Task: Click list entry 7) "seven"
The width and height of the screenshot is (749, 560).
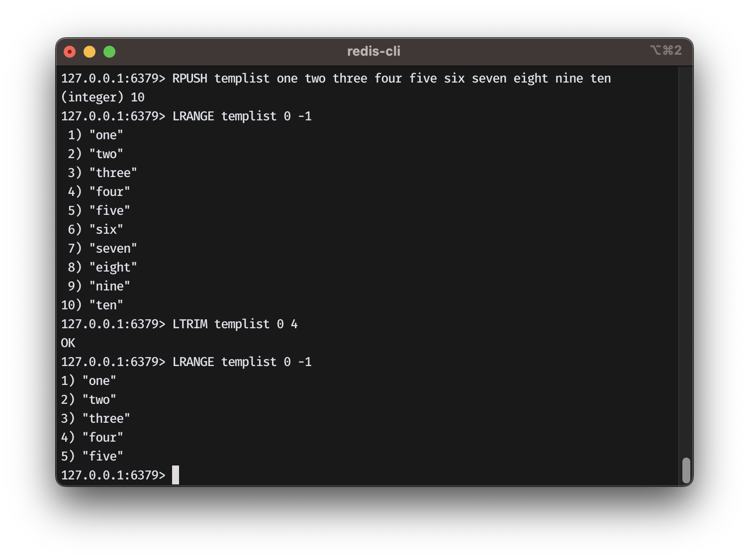Action: pyautogui.click(x=102, y=249)
